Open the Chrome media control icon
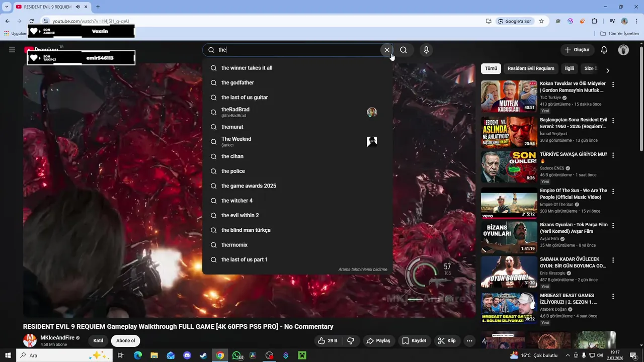644x362 pixels. [612, 21]
